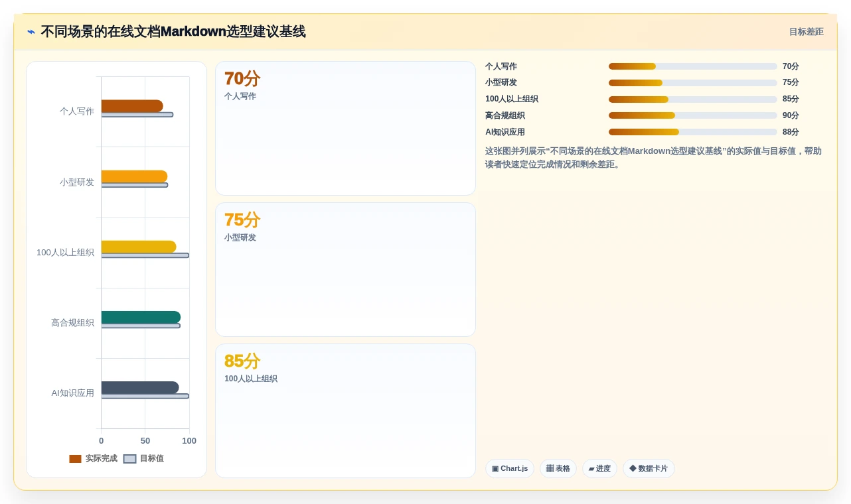Click the AI知识应用 axis label in chart

[72, 393]
